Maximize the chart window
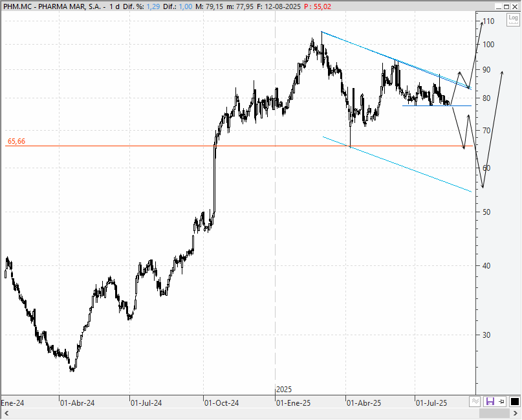 pos(506,6)
